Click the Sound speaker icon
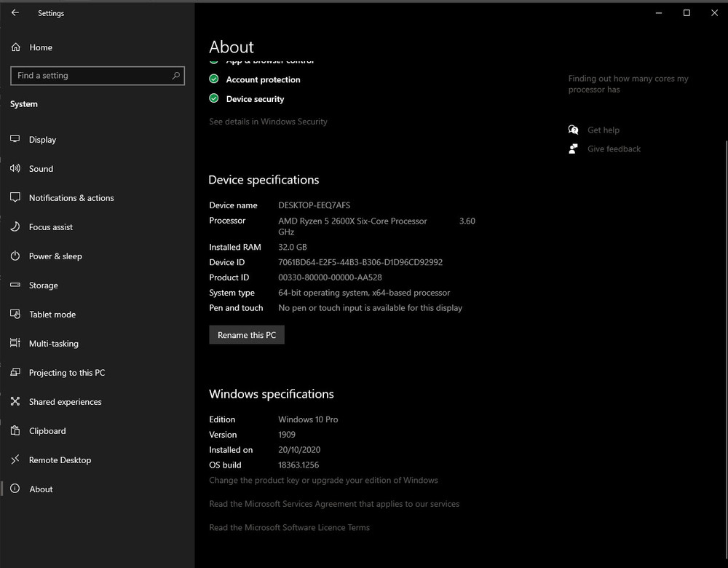This screenshot has width=728, height=568. [x=15, y=168]
